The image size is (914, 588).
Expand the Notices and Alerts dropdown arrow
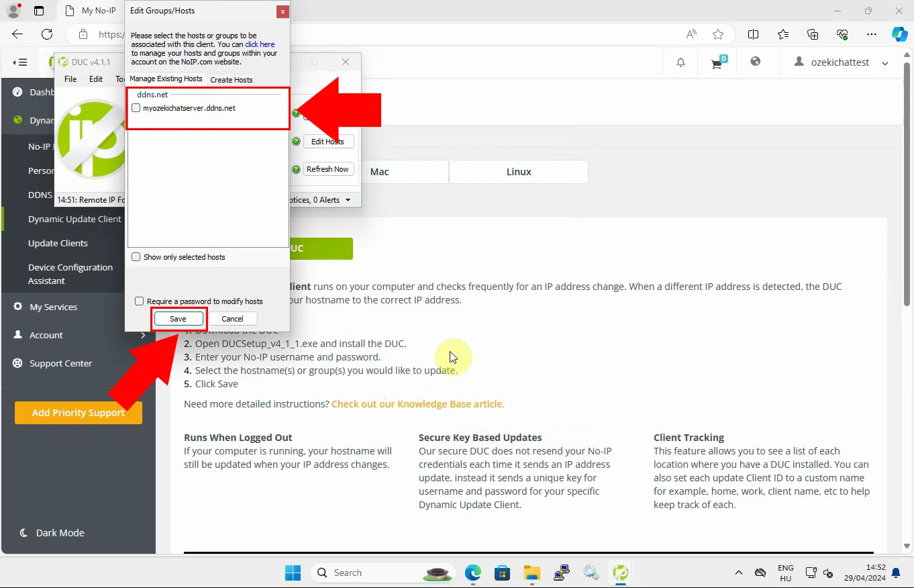(348, 200)
